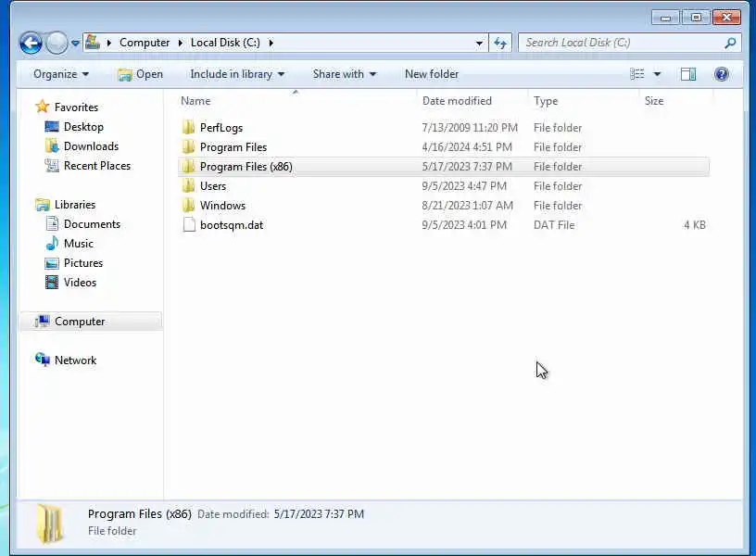Image resolution: width=756 pixels, height=556 pixels.
Task: Click the 7/13/2009 11:20 PM date cell
Action: (470, 128)
